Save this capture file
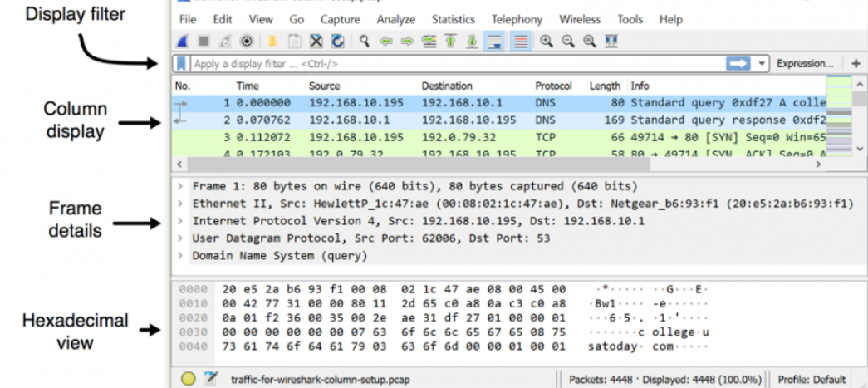This screenshot has width=868, height=388. (294, 42)
